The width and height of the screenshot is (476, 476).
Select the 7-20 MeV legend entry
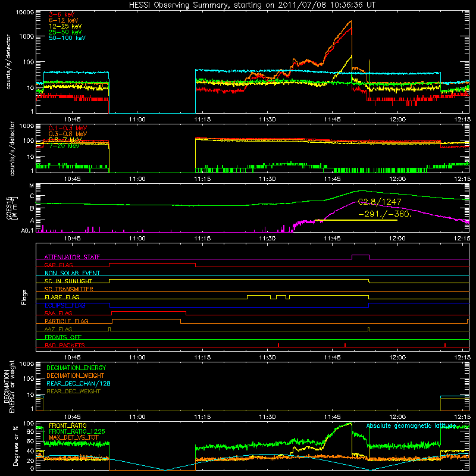coord(64,146)
